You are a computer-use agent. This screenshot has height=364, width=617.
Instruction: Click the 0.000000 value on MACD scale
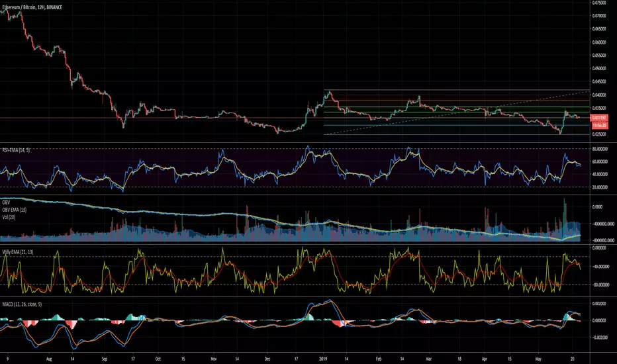599,320
